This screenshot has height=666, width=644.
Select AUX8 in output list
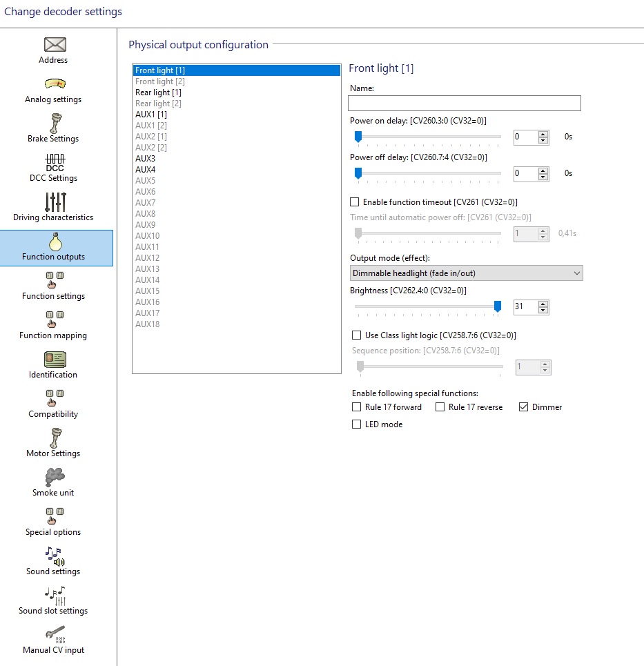(x=237, y=214)
